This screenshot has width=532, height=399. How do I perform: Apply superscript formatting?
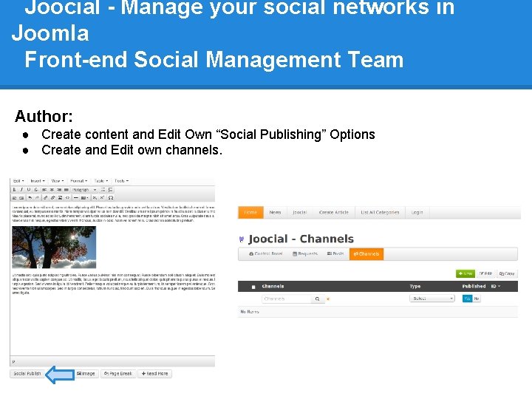click(102, 198)
